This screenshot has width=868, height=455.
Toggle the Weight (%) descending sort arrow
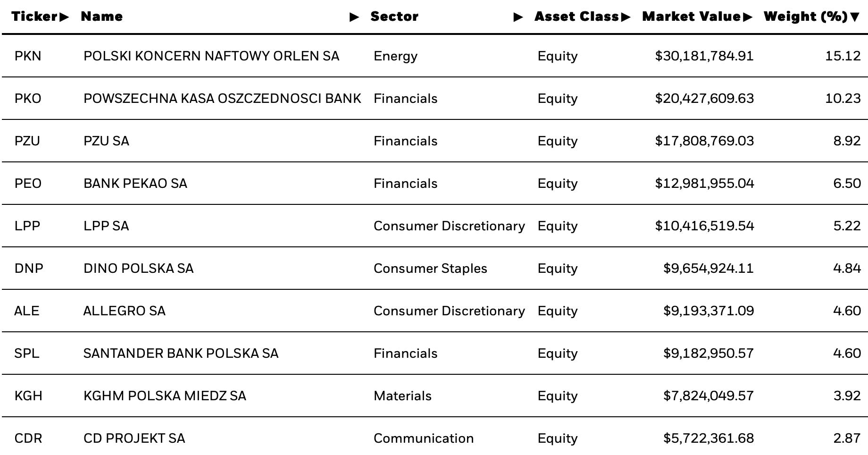(x=855, y=17)
